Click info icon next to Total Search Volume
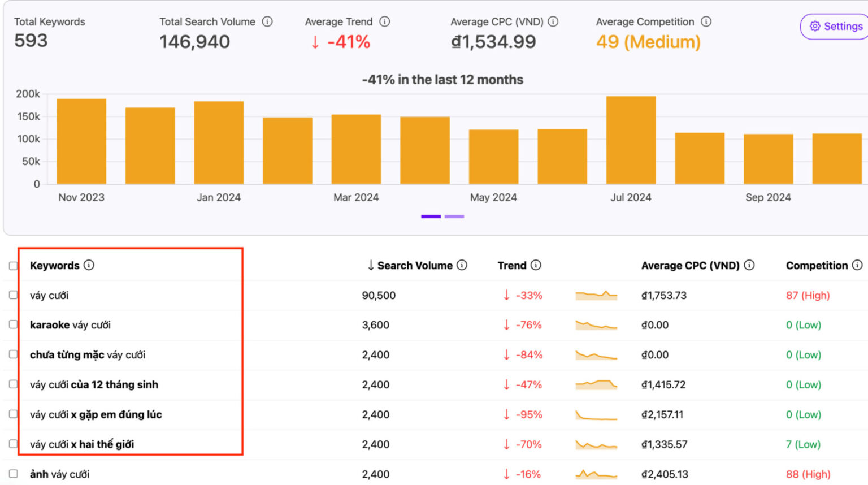The image size is (868, 485). tap(267, 21)
